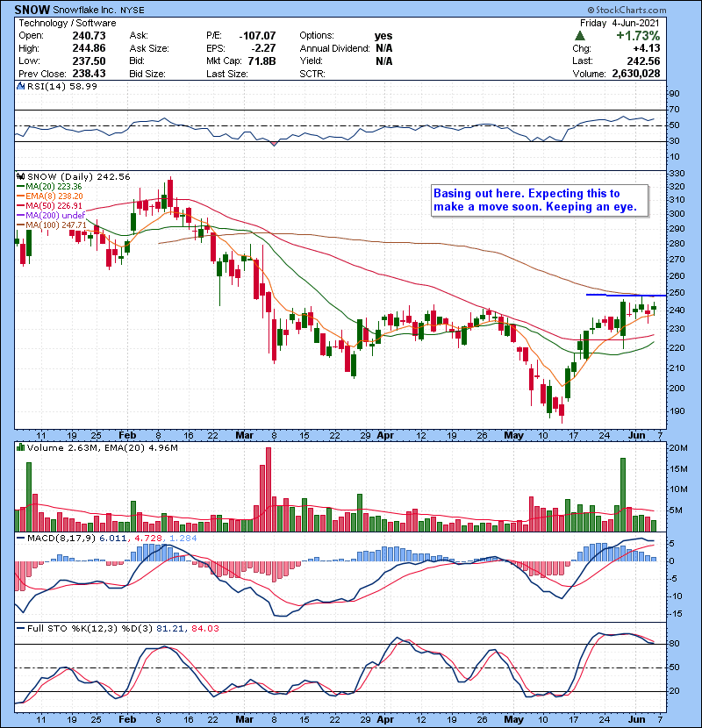Viewport: 702px width, 728px height.
Task: Click the RSI panel line icon
Action: point(20,86)
